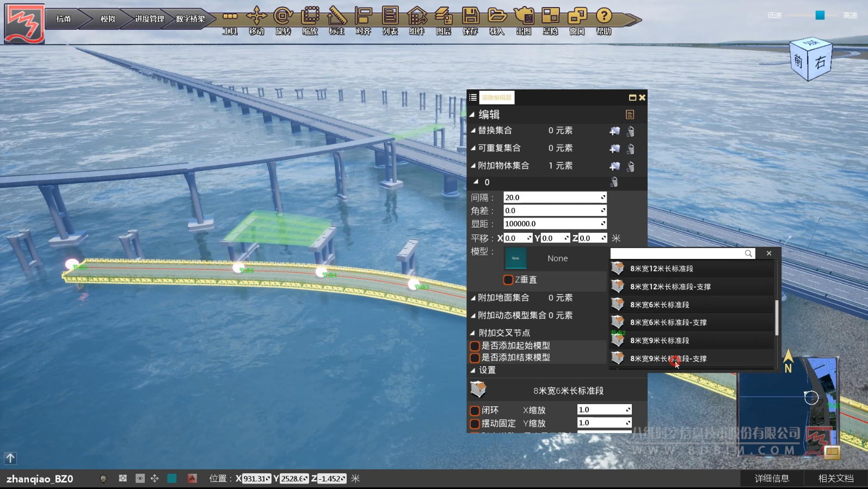Delete element 0 with trash icon

614,182
